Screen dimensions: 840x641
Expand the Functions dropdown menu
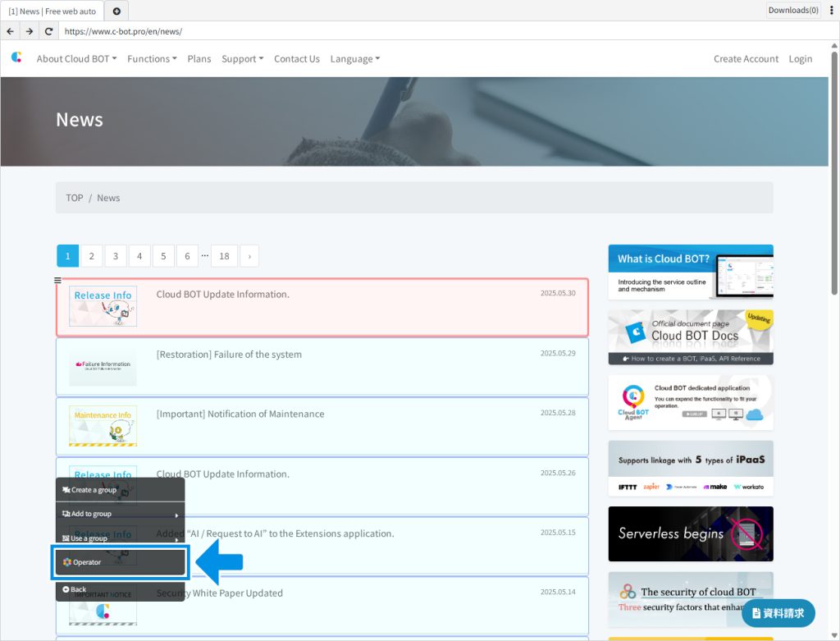152,59
